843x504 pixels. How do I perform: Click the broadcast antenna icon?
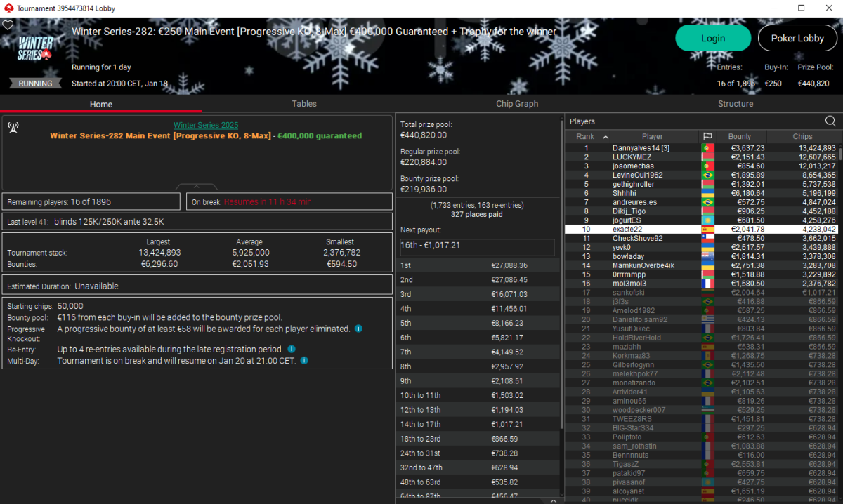13,127
